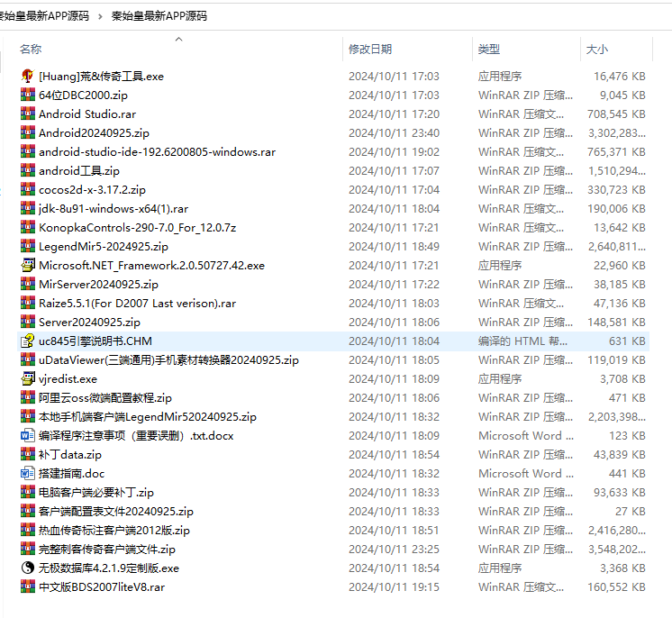Click the 电脑客户端必要补丁.zip archive icon
Viewport: 672px width, 618px height.
coord(28,493)
